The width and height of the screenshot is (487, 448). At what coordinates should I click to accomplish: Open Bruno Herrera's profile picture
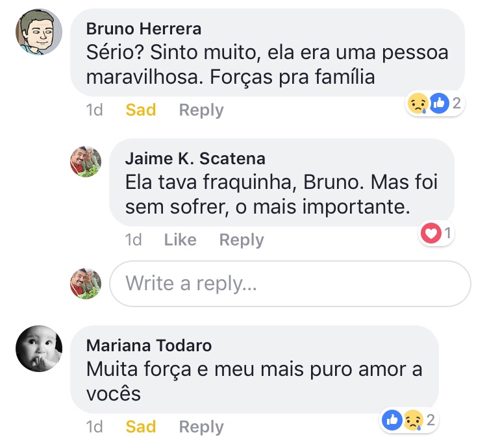tap(39, 32)
